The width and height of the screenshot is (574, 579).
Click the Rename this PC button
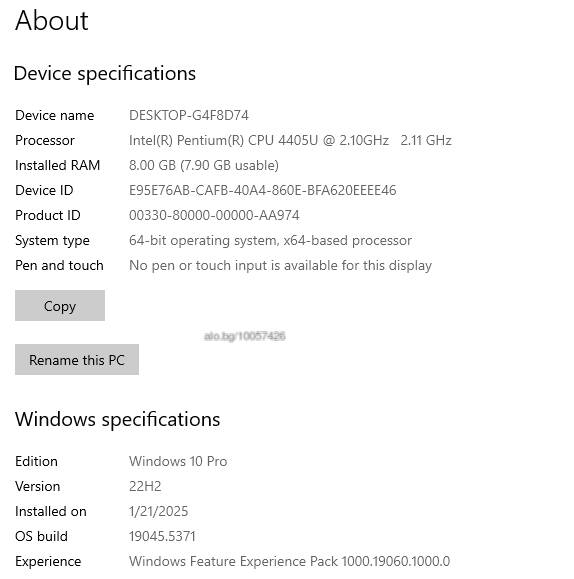[77, 360]
